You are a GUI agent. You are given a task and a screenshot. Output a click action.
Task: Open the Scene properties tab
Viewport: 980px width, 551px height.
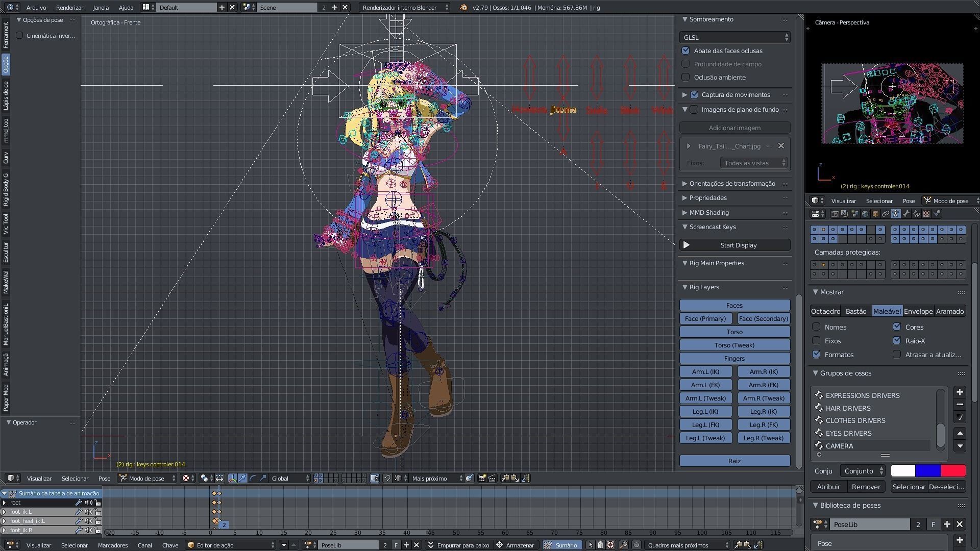click(855, 214)
